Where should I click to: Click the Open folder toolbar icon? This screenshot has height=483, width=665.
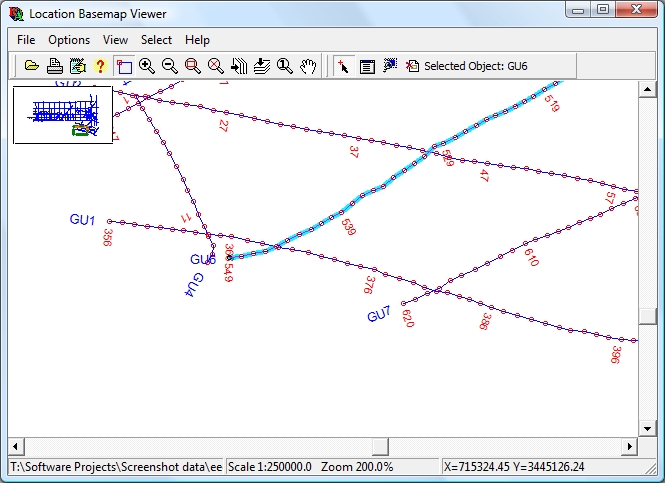[x=32, y=66]
